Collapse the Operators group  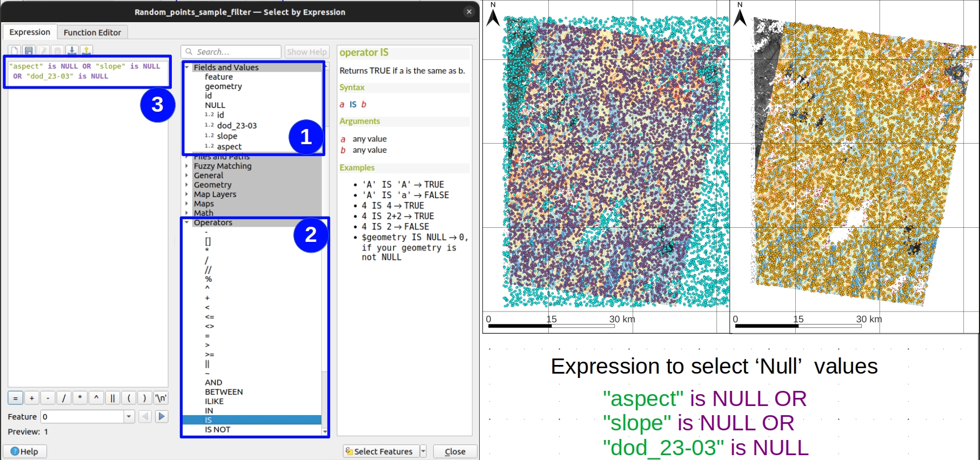pos(187,222)
